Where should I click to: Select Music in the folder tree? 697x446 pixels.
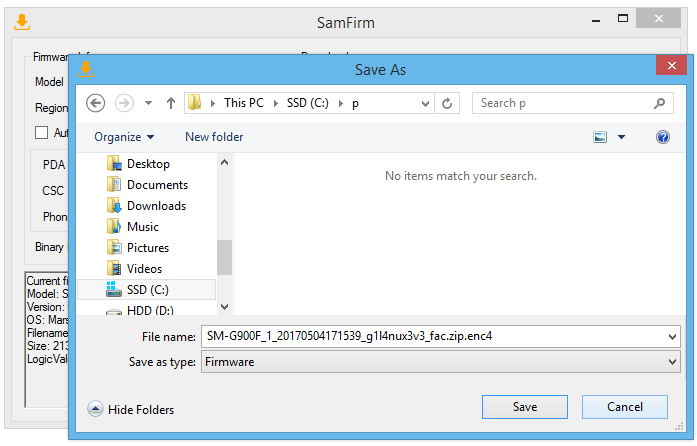click(143, 227)
